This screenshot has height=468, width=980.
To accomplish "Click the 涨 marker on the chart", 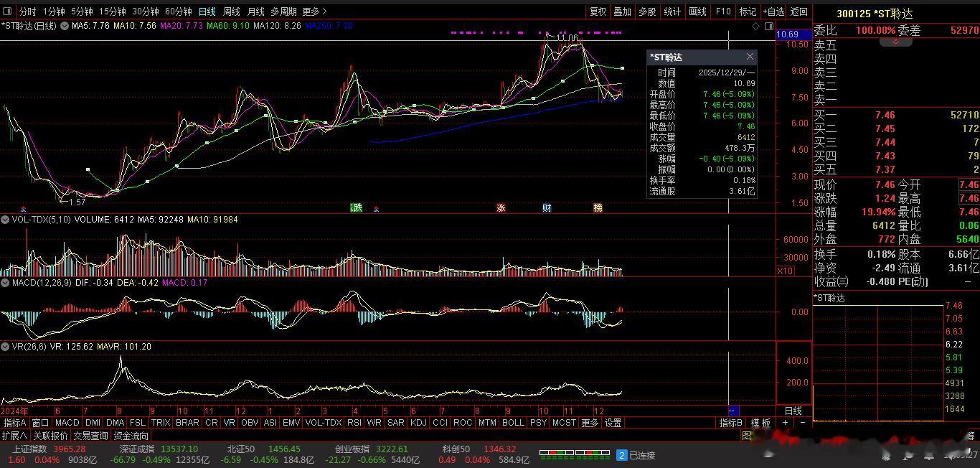I will (x=501, y=208).
